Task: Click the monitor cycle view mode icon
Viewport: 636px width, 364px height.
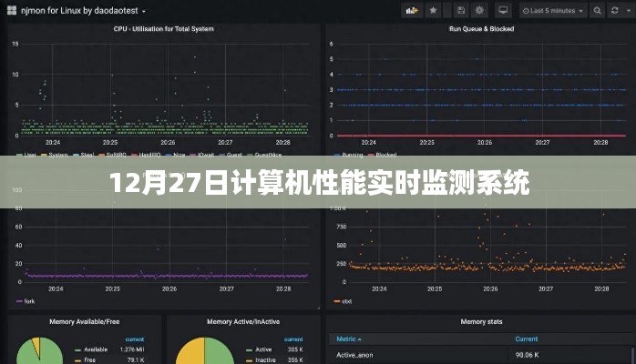Action: tap(503, 11)
